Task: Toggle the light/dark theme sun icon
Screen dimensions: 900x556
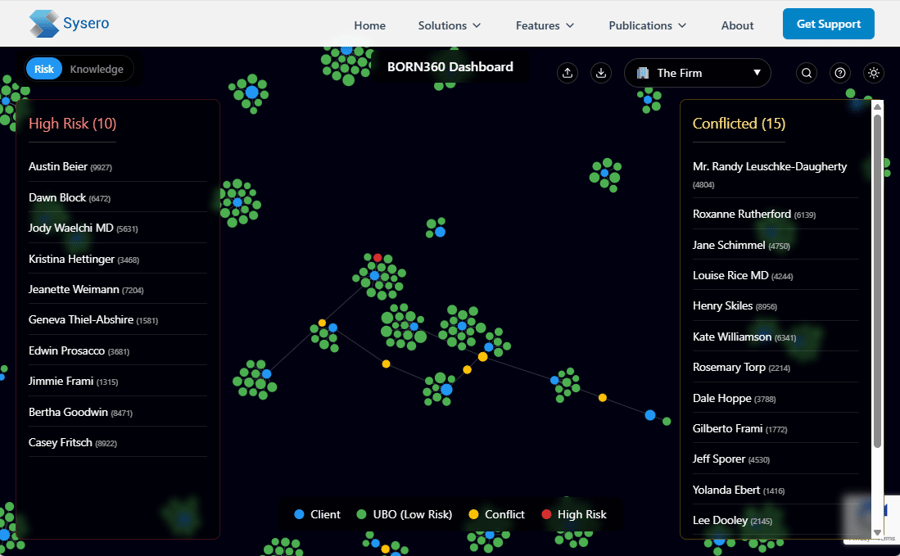Action: pyautogui.click(x=874, y=73)
